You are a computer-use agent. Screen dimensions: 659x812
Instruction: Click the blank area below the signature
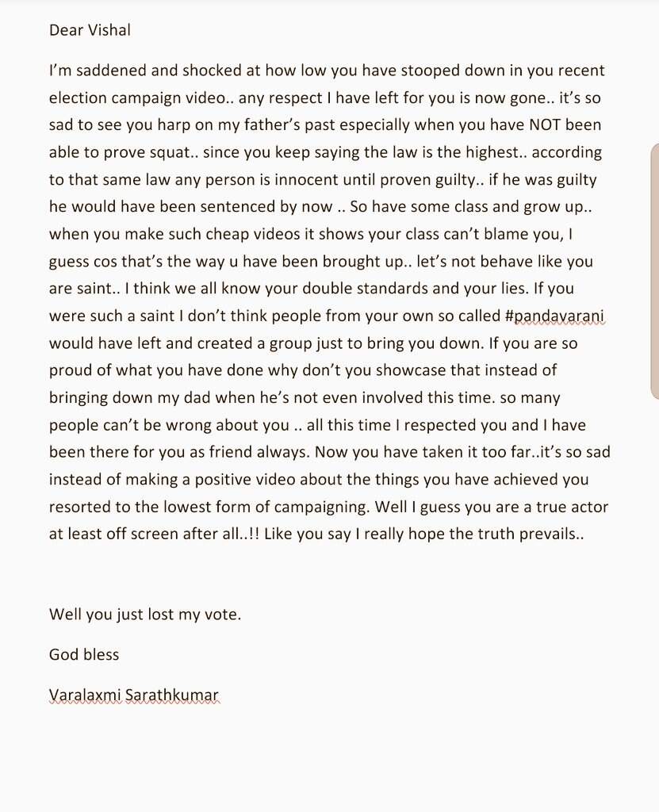click(330, 756)
